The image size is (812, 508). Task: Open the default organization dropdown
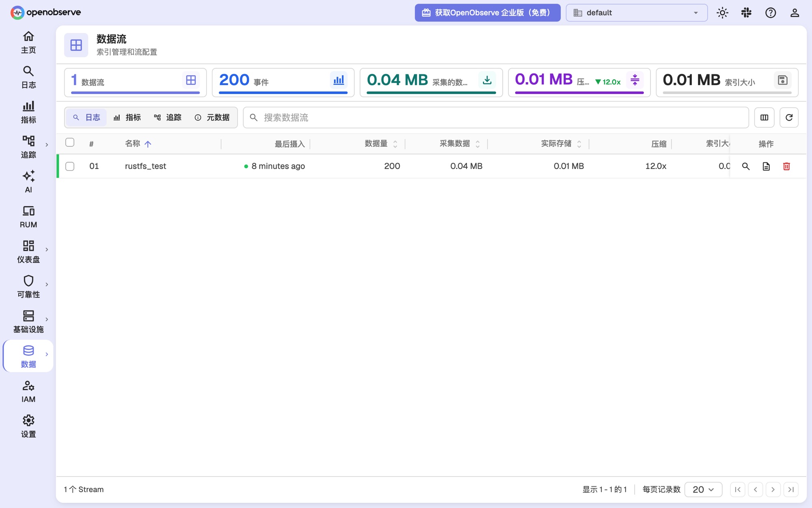[637, 13]
